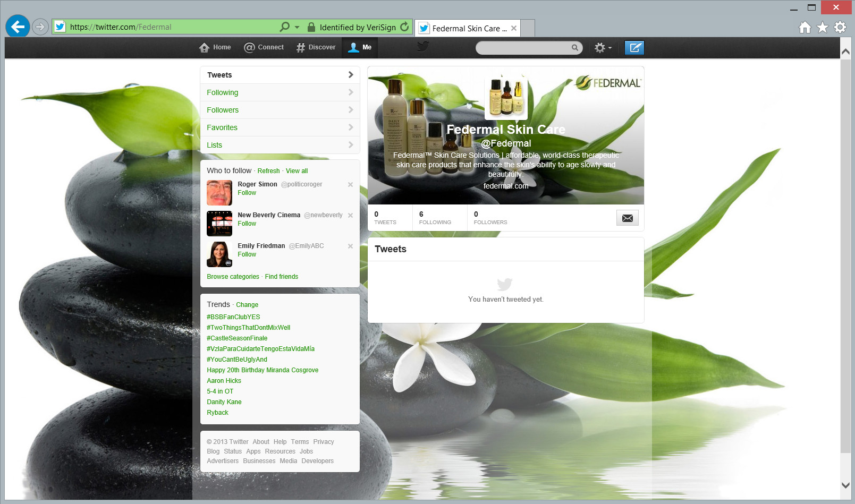Open the Followers list
The width and height of the screenshot is (855, 504).
coord(280,110)
